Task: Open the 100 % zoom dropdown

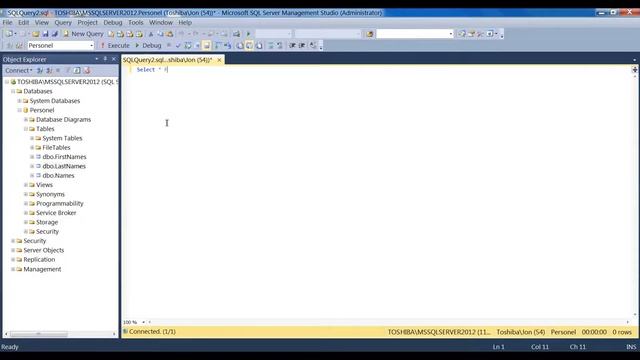Action: pos(144,322)
